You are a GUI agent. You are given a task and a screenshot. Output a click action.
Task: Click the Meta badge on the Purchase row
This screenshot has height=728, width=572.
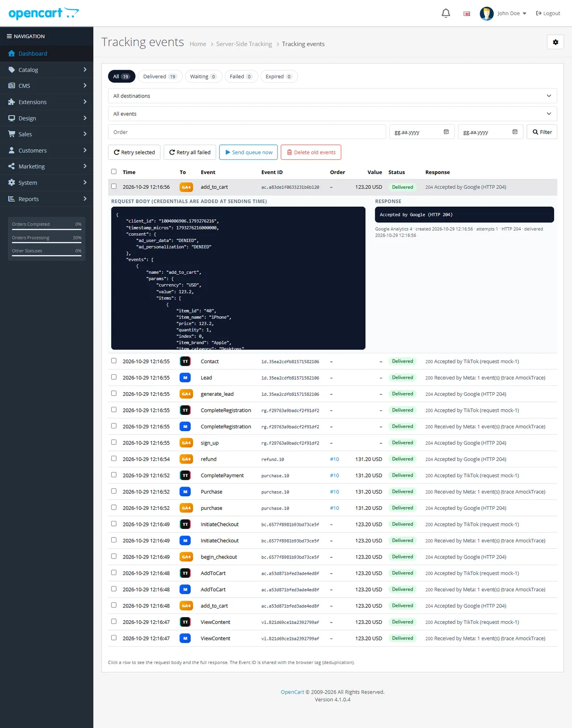[x=185, y=492]
